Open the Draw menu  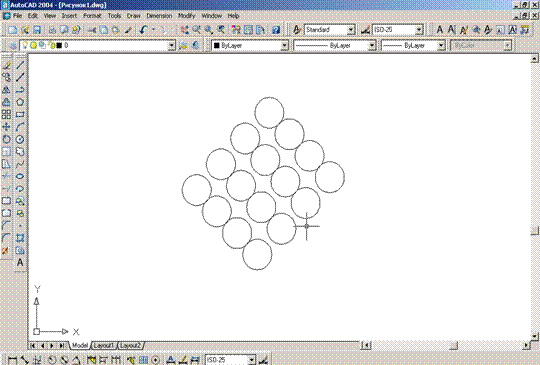point(134,16)
